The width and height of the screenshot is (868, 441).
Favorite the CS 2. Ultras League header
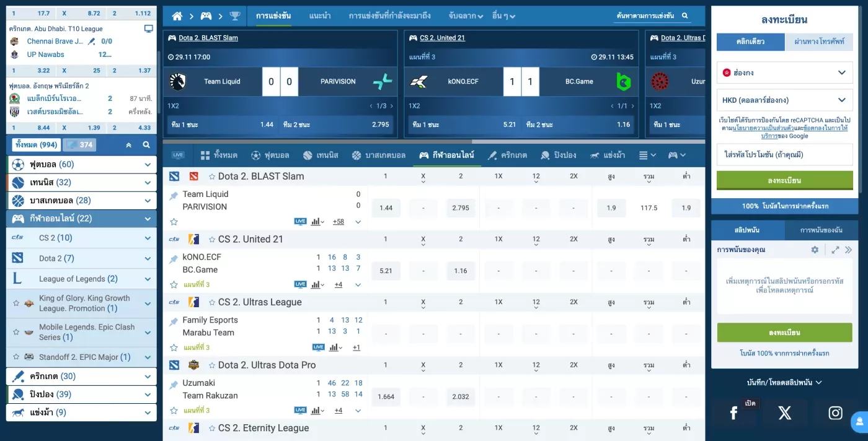[212, 302]
